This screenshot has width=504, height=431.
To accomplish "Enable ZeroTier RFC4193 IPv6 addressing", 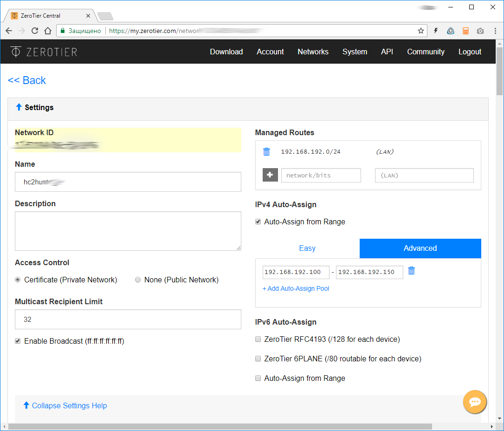I will click(x=258, y=339).
